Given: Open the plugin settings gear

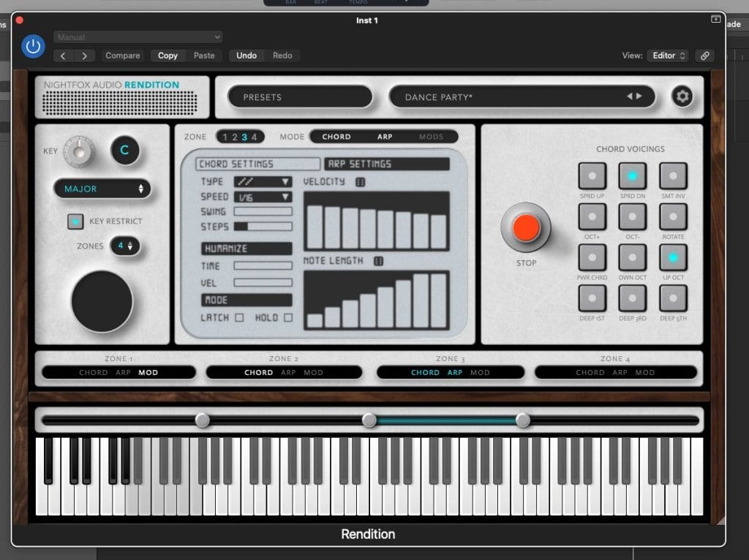Looking at the screenshot, I should (682, 97).
